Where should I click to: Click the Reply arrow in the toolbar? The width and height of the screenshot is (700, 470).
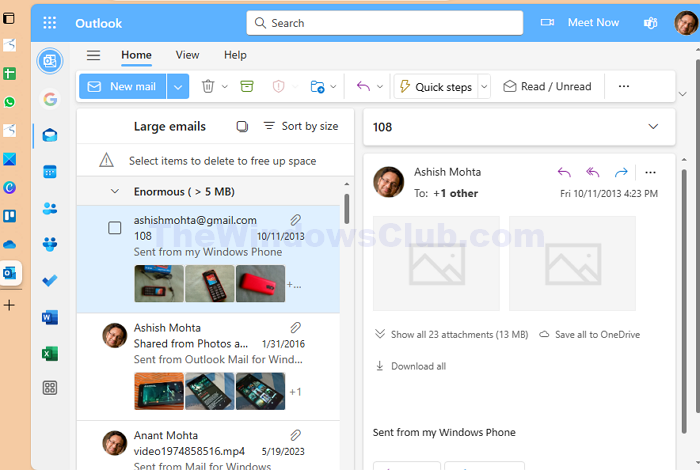point(363,86)
